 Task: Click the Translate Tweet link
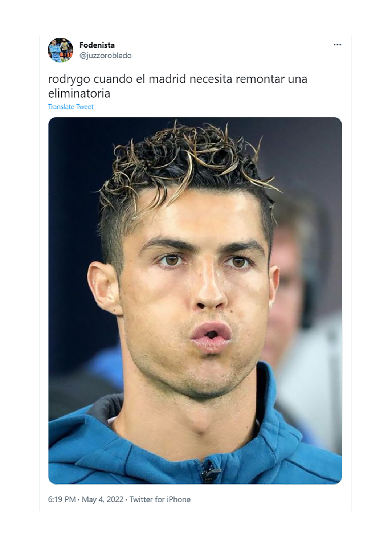pyautogui.click(x=71, y=107)
